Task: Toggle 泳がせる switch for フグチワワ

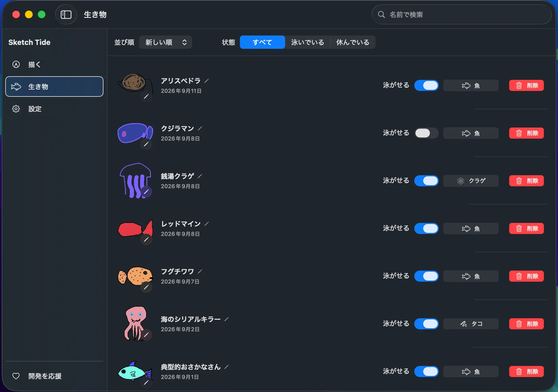Action: tap(427, 276)
